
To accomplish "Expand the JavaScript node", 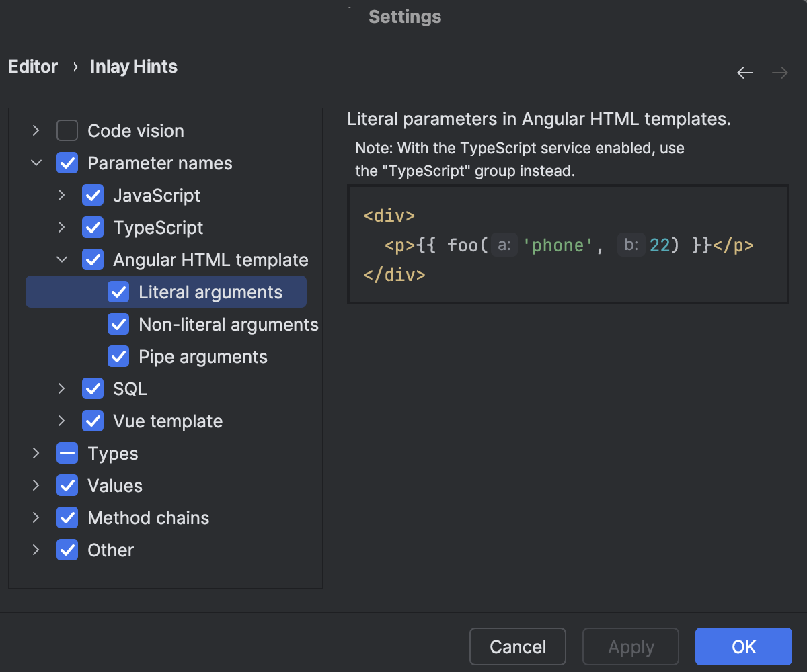I will click(x=61, y=195).
